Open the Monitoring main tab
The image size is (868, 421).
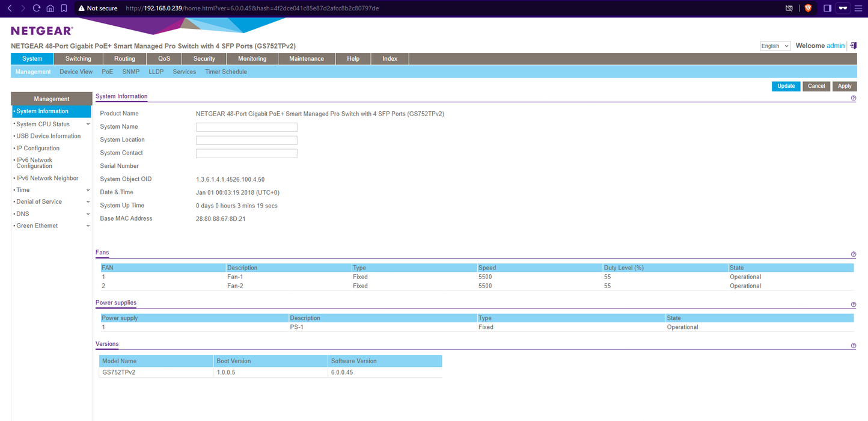252,58
